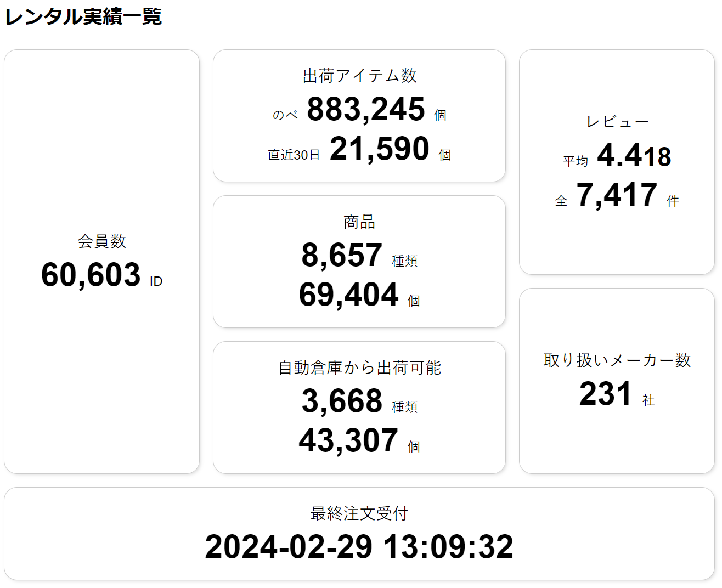Image resolution: width=722 pixels, height=588 pixels.
Task: Click the maker count 231
Action: [606, 394]
